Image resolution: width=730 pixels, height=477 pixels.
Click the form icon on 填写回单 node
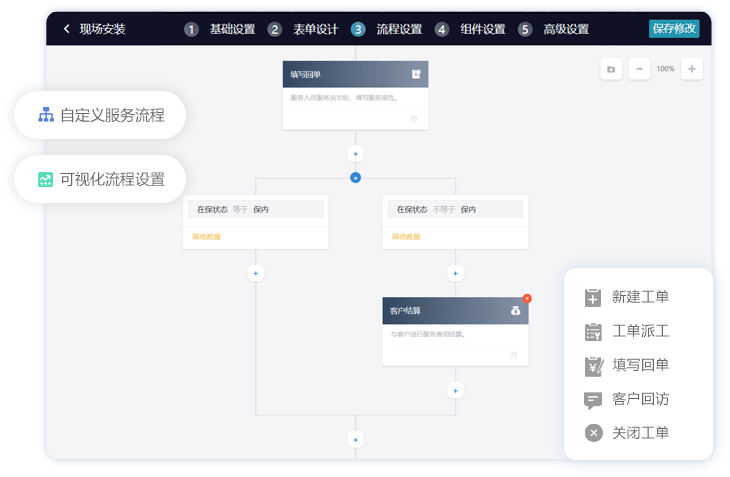pos(416,74)
